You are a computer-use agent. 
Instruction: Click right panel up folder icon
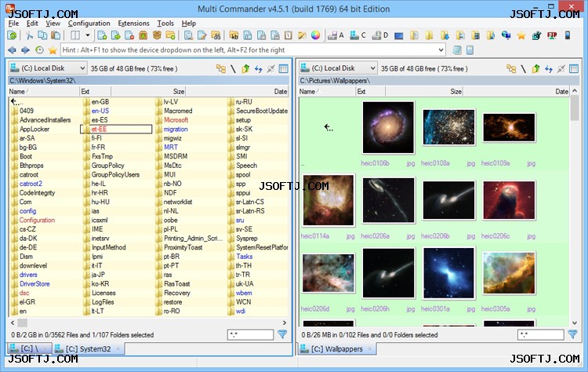click(x=536, y=69)
